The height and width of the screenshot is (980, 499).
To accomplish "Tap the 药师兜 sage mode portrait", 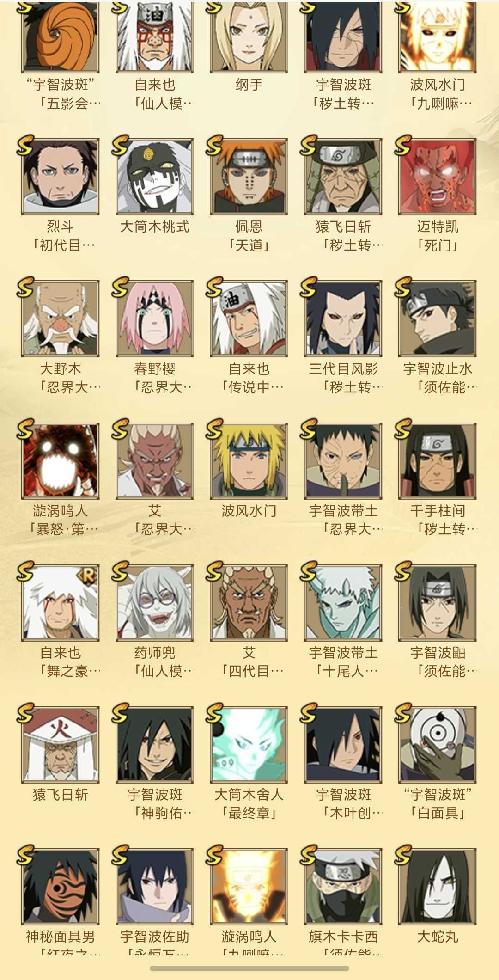I will (155, 603).
